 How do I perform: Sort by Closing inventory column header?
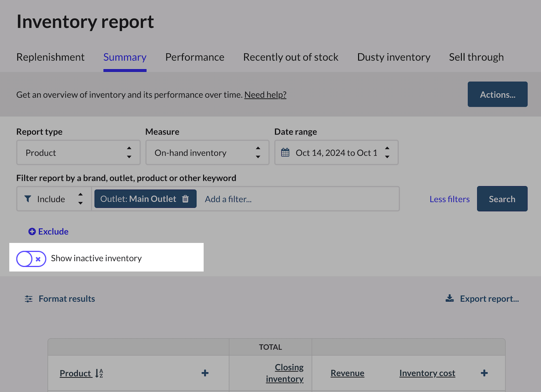(x=285, y=373)
